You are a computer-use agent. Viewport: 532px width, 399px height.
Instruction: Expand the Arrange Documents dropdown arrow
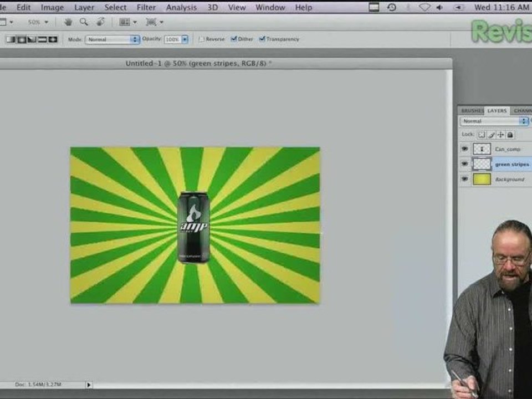135,22
